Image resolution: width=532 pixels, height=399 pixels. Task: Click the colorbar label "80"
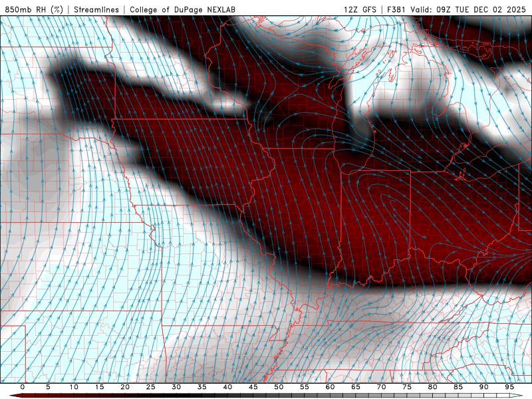(433, 387)
